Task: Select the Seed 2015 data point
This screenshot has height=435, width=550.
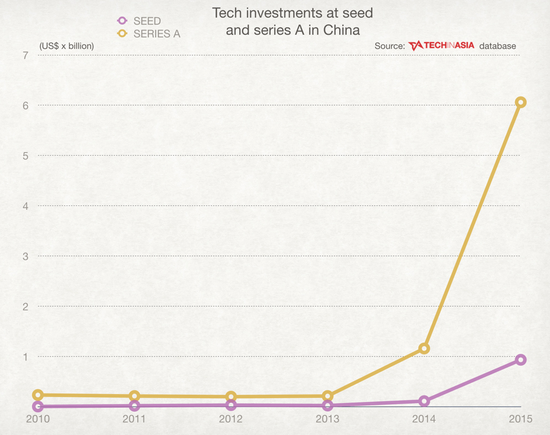Action: tap(521, 360)
